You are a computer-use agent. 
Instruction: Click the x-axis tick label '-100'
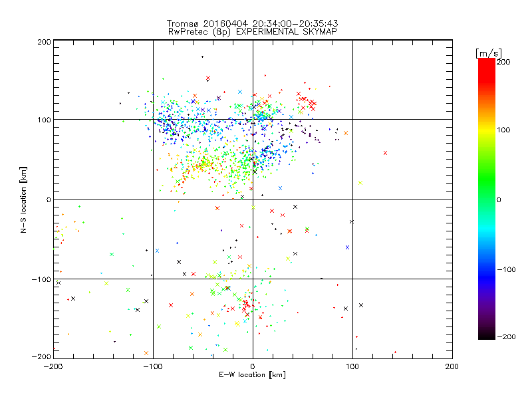tap(153, 366)
